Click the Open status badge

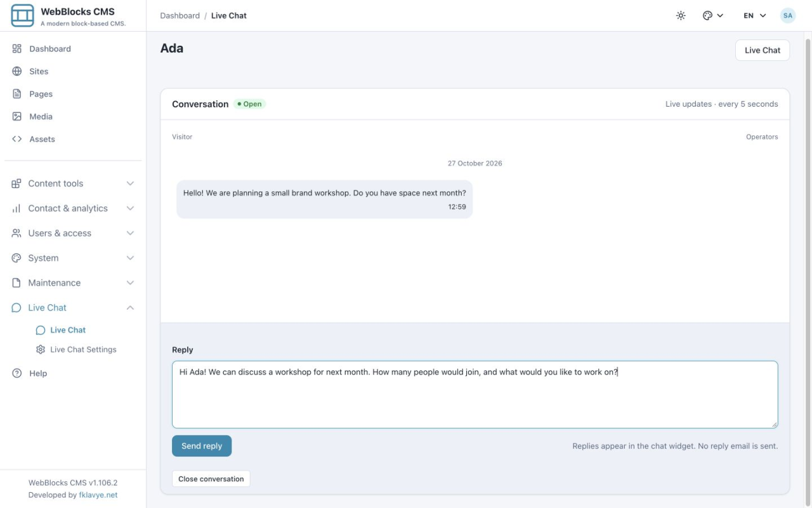point(249,104)
